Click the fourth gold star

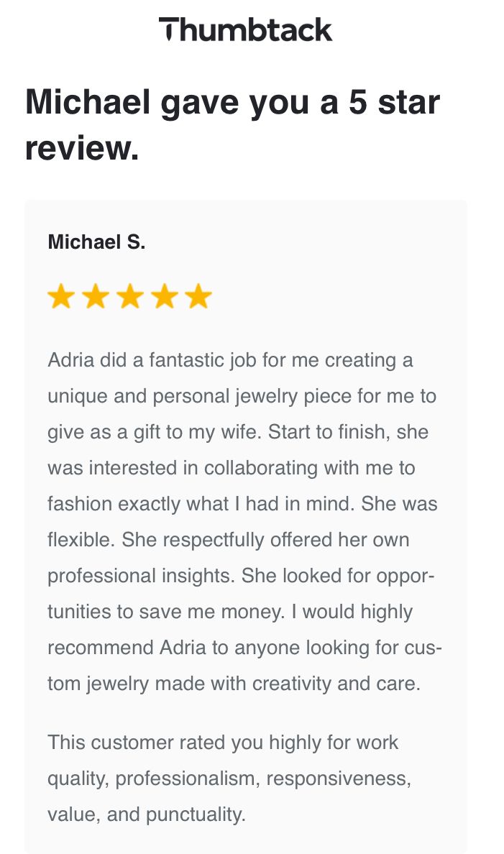pyautogui.click(x=164, y=296)
